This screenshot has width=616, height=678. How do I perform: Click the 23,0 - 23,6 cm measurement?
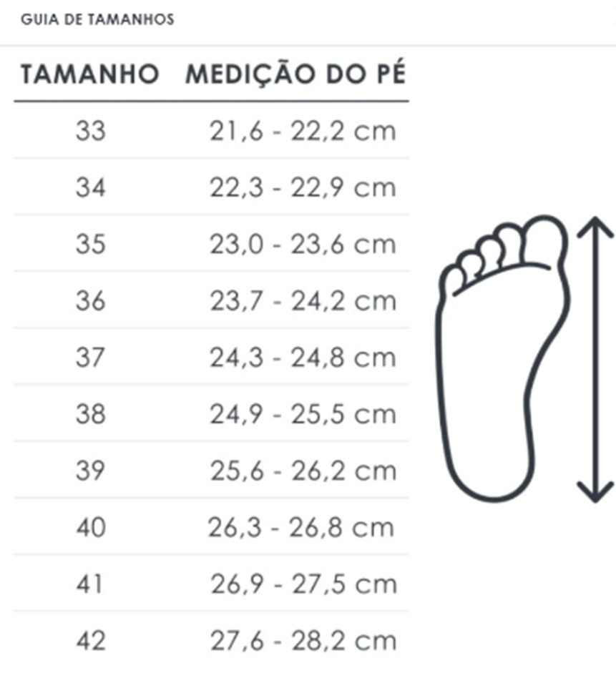click(303, 244)
